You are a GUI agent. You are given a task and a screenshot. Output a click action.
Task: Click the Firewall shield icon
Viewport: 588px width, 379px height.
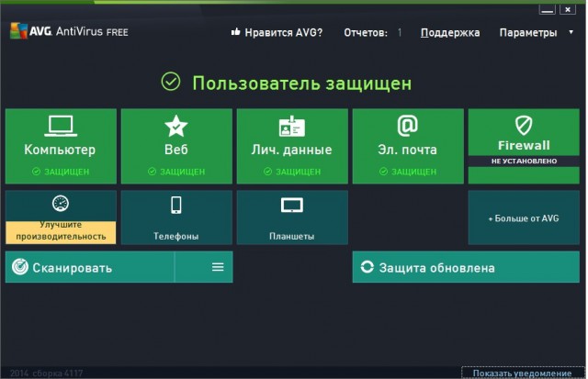[x=524, y=125]
